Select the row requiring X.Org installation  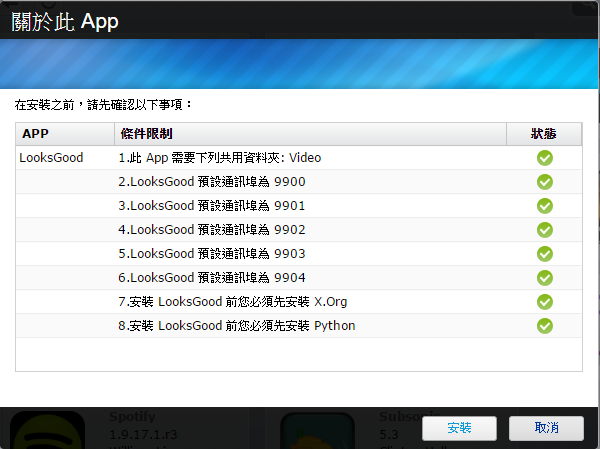click(x=233, y=302)
